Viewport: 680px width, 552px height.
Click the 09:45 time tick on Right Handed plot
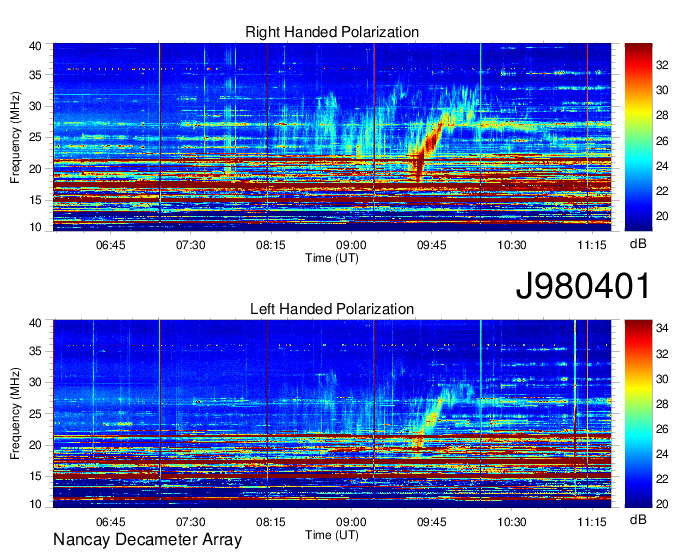[432, 245]
